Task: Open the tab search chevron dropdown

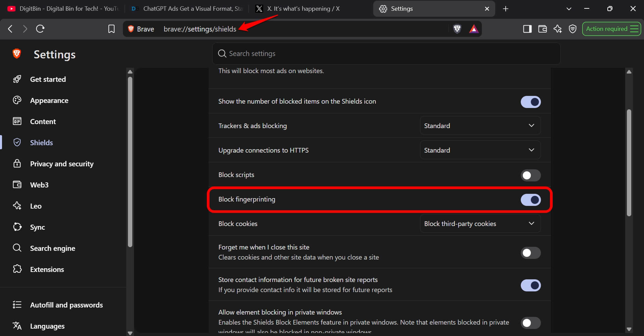Action: tap(569, 9)
